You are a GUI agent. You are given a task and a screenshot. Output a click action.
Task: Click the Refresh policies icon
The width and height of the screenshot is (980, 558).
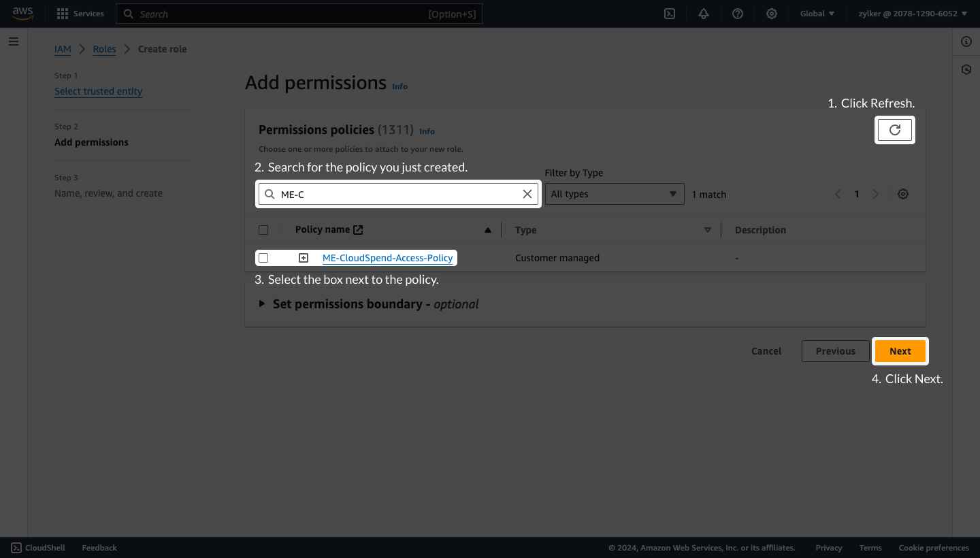(894, 129)
